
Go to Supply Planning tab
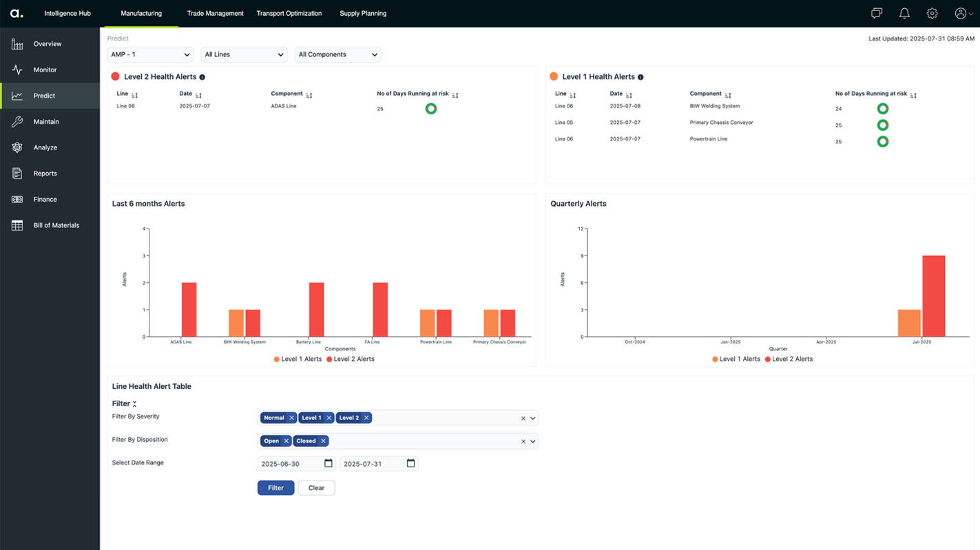tap(362, 13)
